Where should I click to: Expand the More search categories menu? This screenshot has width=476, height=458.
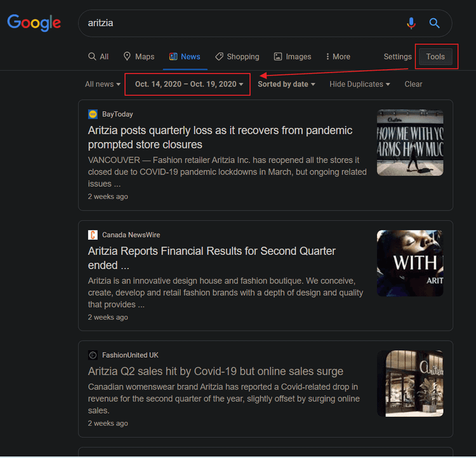point(338,56)
